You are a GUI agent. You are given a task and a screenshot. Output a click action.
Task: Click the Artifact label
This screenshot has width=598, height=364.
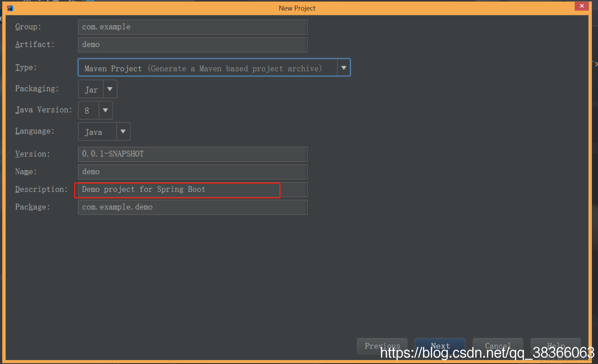(x=35, y=44)
